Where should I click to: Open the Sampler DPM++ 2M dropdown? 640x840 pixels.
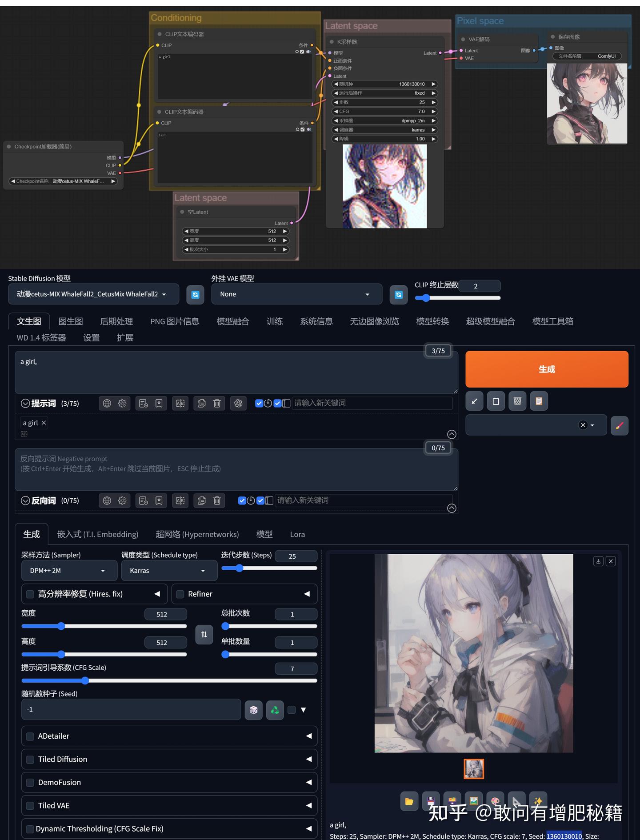click(x=69, y=571)
